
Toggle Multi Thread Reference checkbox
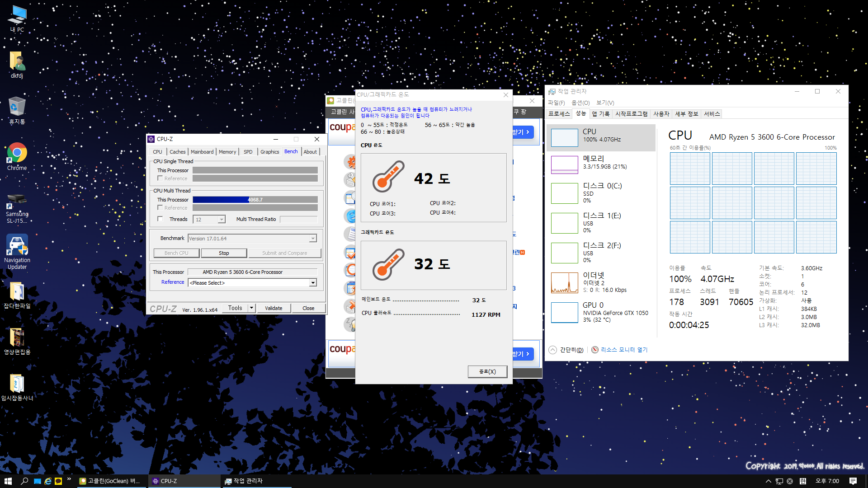tap(160, 208)
